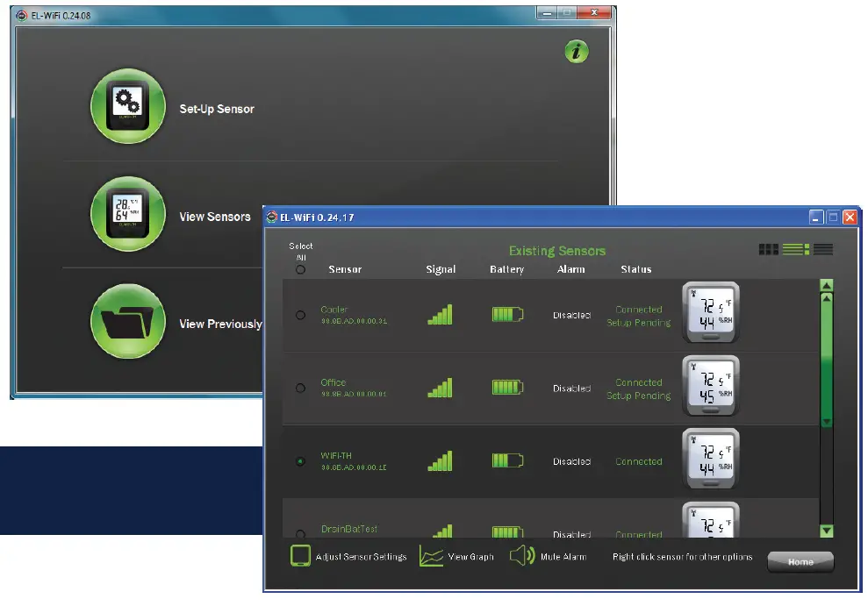Open Set-Up Sensor with the gear icon
This screenshot has height=606, width=868.
coord(128,106)
